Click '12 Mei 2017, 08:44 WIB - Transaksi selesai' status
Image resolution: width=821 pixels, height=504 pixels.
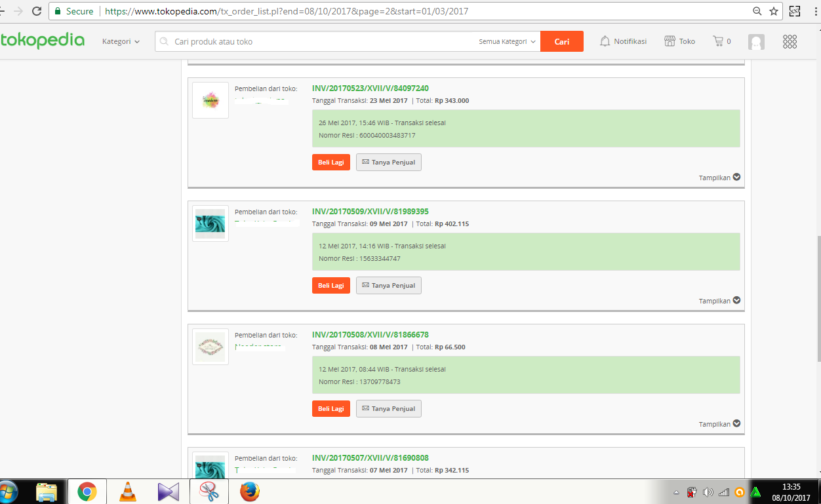(382, 369)
